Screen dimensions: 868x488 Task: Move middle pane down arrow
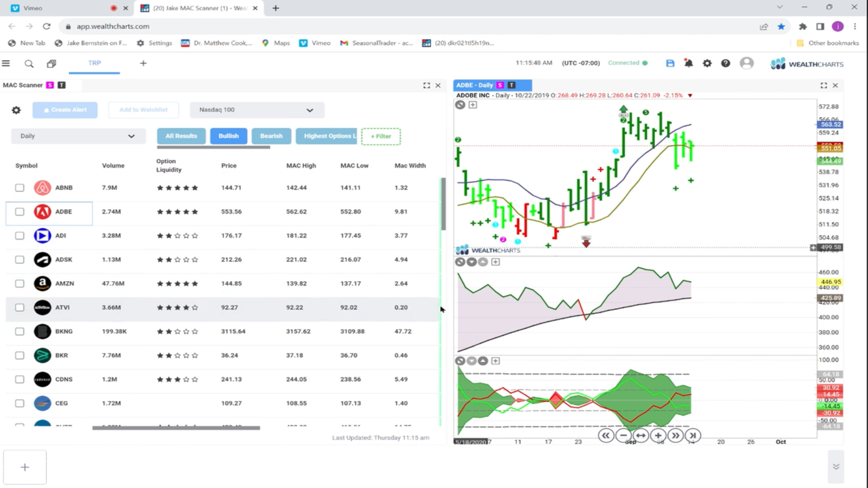(x=472, y=262)
